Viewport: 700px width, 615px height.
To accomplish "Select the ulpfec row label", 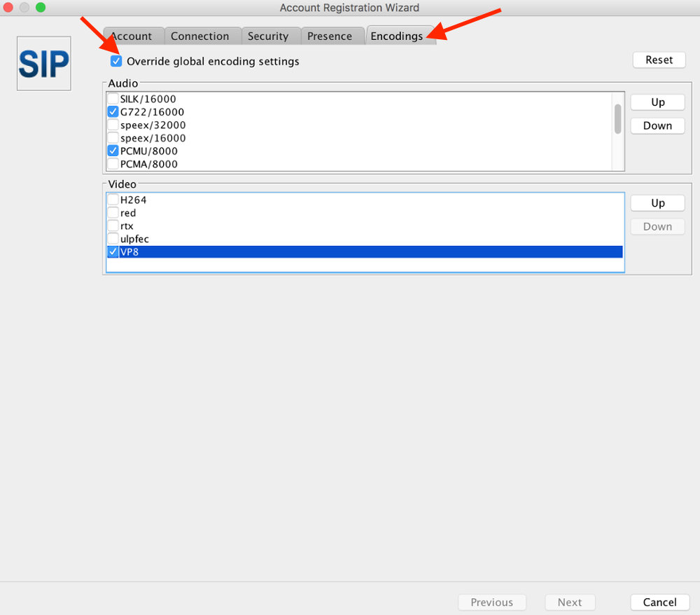I will [134, 238].
